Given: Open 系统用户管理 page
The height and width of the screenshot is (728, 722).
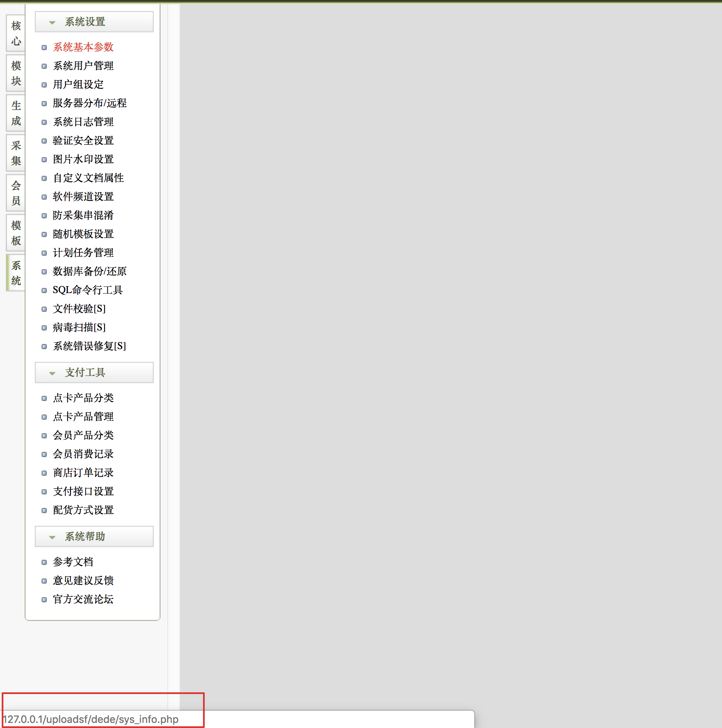Looking at the screenshot, I should [83, 66].
